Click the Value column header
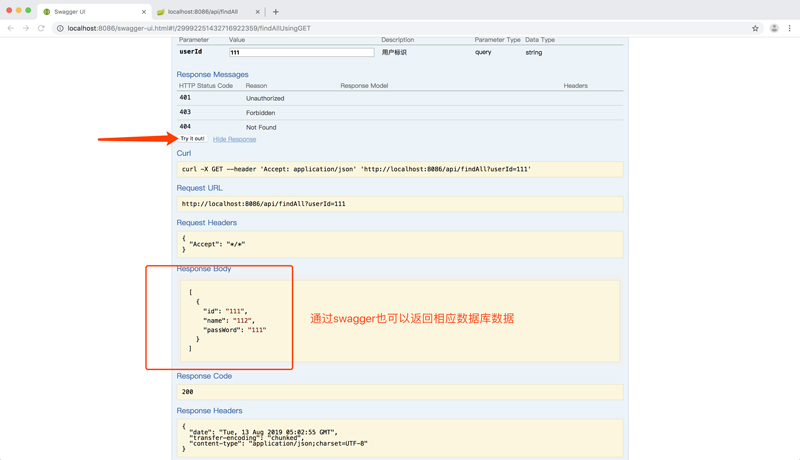Image resolution: width=800 pixels, height=460 pixels. 237,40
